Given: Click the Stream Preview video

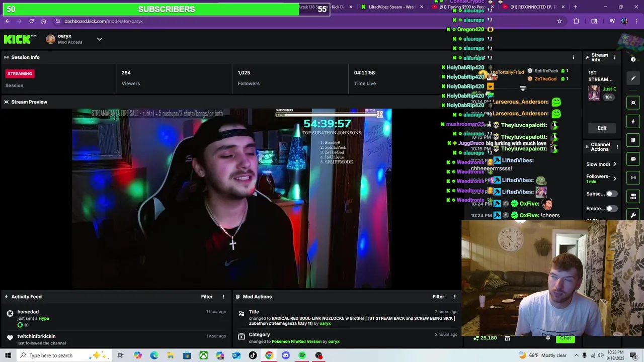Looking at the screenshot, I should [231, 199].
